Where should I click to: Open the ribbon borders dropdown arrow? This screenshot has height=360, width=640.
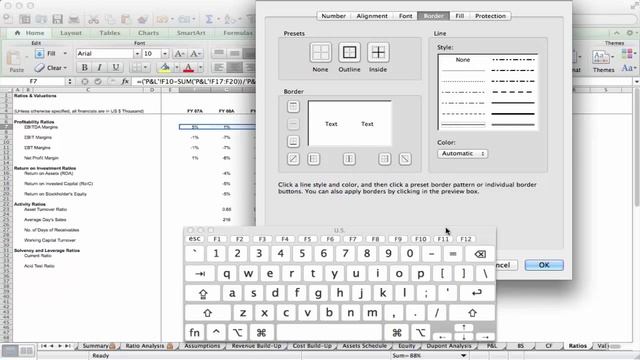click(146, 68)
